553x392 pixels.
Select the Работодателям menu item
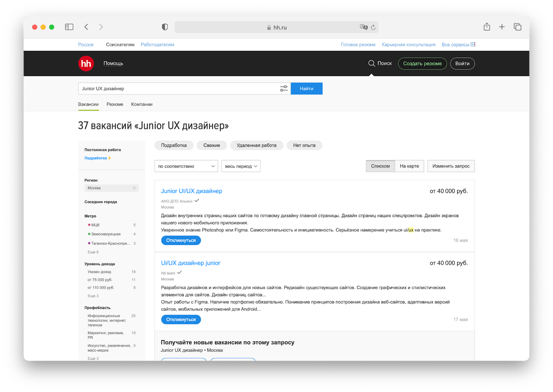tap(157, 45)
